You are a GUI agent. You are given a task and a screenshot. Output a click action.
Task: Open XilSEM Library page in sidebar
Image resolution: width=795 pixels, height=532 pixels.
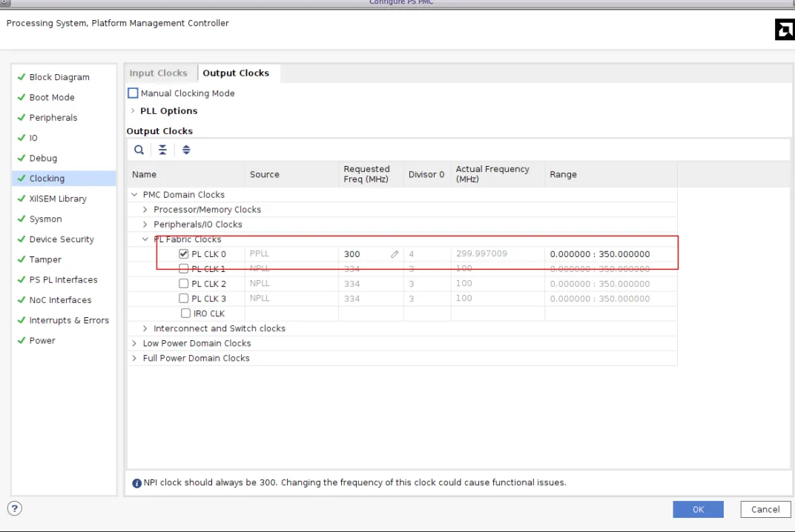click(x=58, y=199)
